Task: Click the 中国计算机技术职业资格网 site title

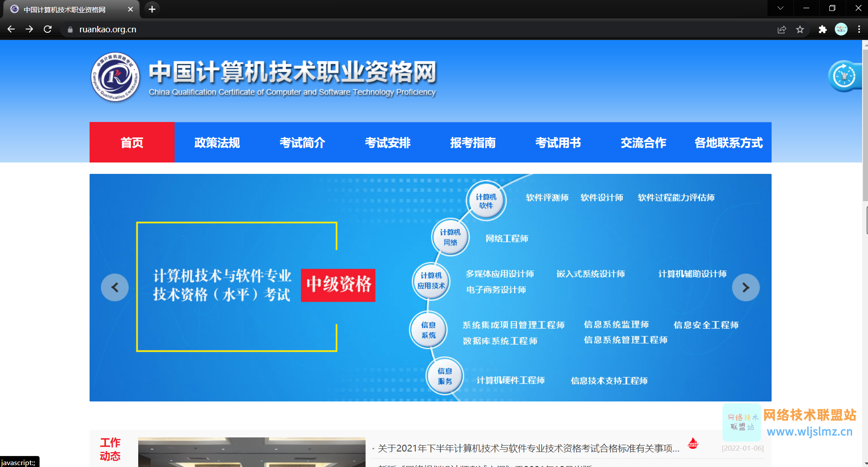Action: click(293, 72)
